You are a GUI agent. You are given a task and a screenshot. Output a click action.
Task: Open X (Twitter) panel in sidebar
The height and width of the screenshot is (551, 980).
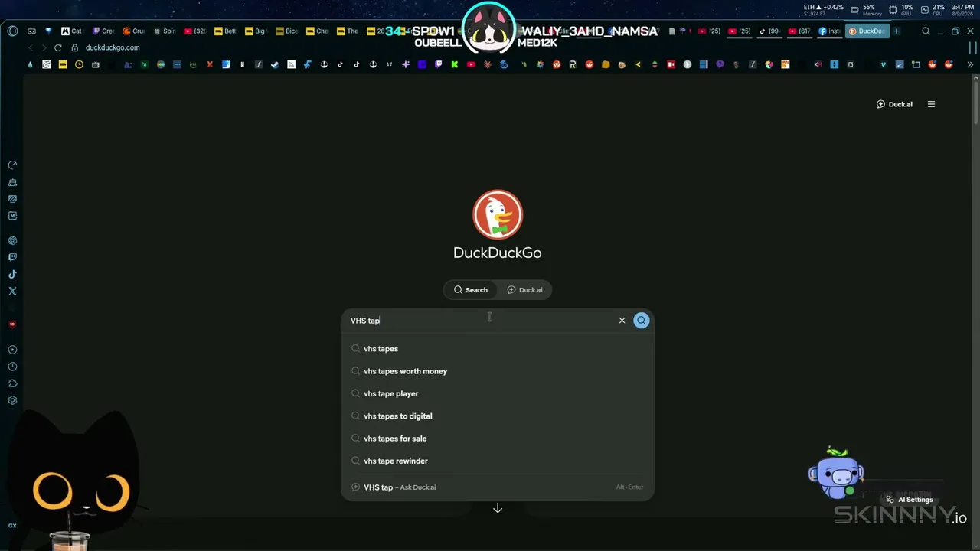12,291
